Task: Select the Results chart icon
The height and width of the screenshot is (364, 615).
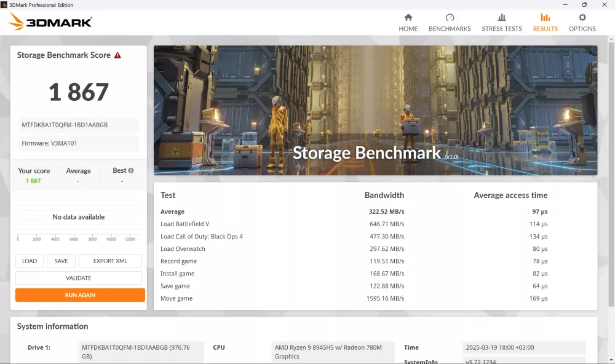Action: click(x=545, y=17)
